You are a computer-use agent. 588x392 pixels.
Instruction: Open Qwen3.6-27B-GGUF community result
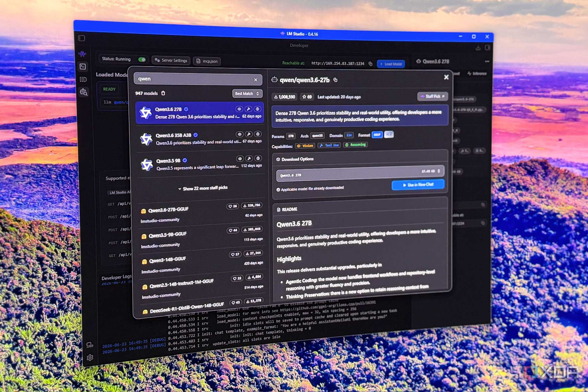(x=202, y=214)
